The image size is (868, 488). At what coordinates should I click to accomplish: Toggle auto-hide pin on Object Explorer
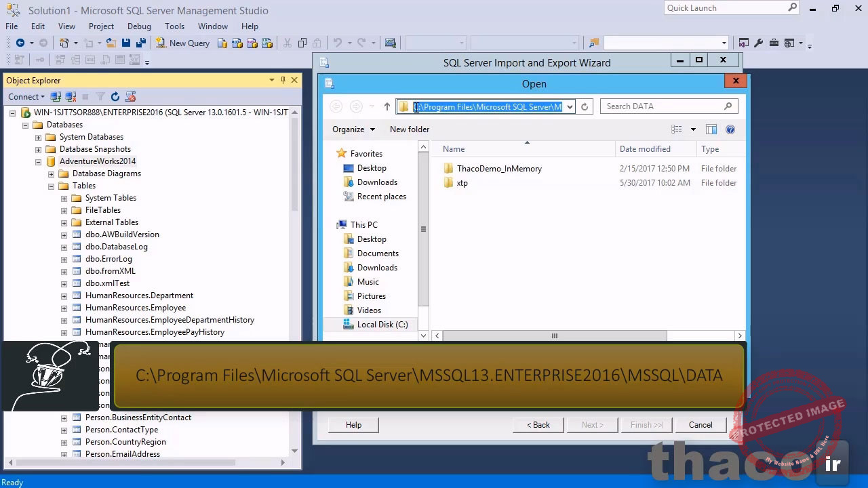283,80
